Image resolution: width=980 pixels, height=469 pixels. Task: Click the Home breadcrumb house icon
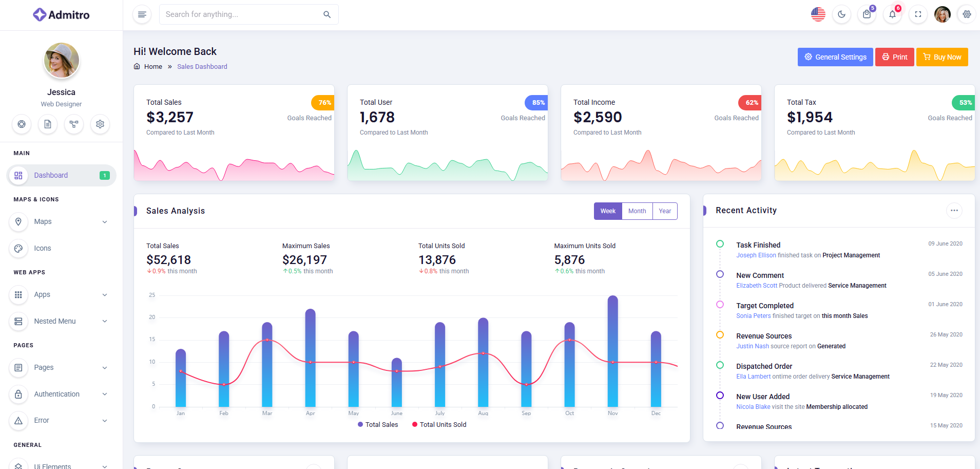(x=137, y=66)
